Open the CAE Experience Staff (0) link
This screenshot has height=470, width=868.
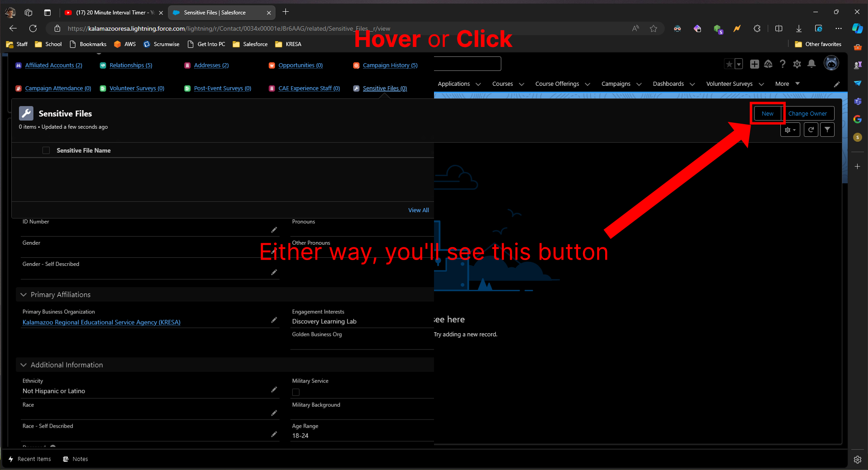point(309,88)
